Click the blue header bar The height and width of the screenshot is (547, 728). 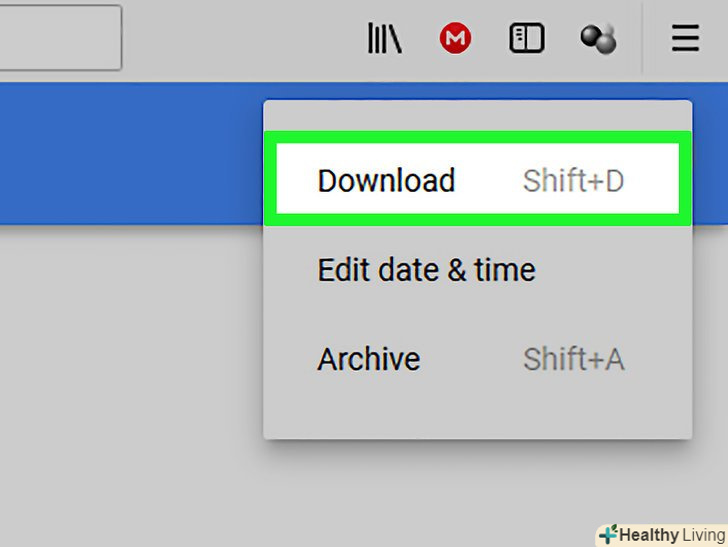pos(130,150)
